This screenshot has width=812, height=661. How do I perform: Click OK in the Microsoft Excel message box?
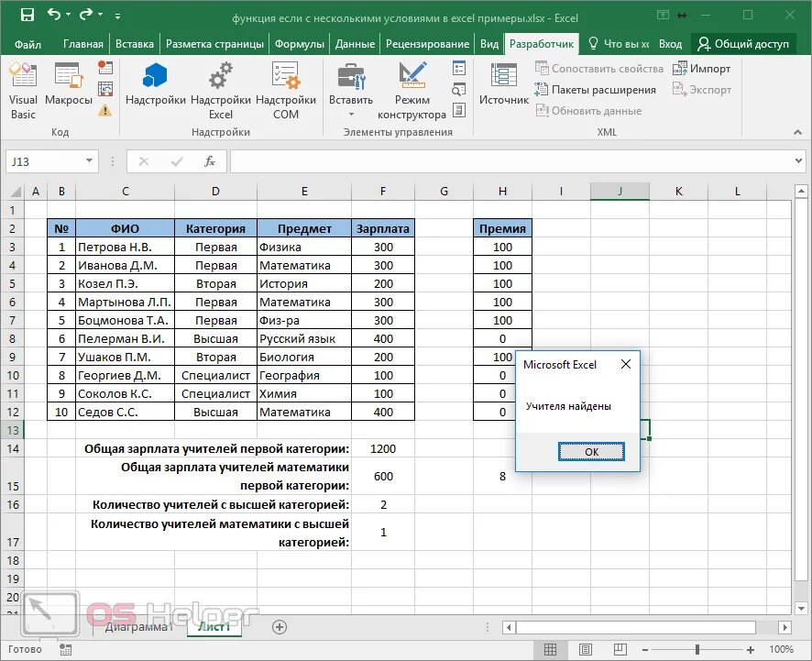pyautogui.click(x=591, y=452)
